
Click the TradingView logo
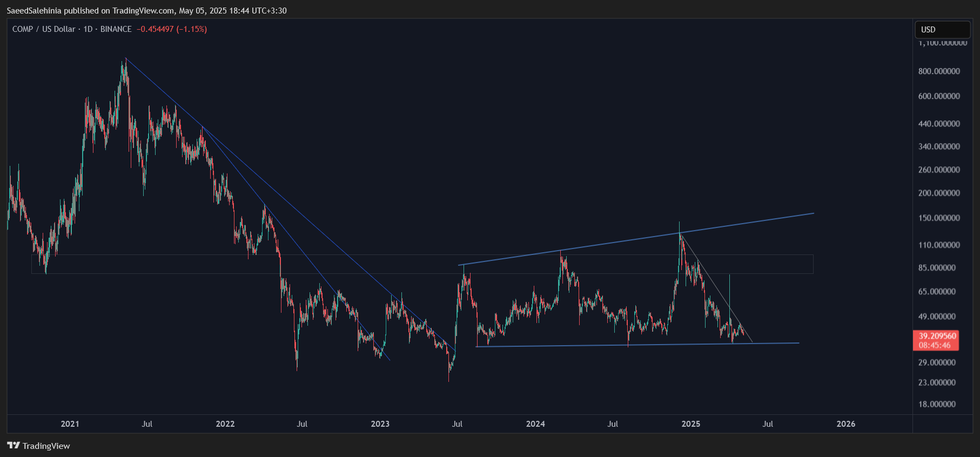click(x=38, y=446)
